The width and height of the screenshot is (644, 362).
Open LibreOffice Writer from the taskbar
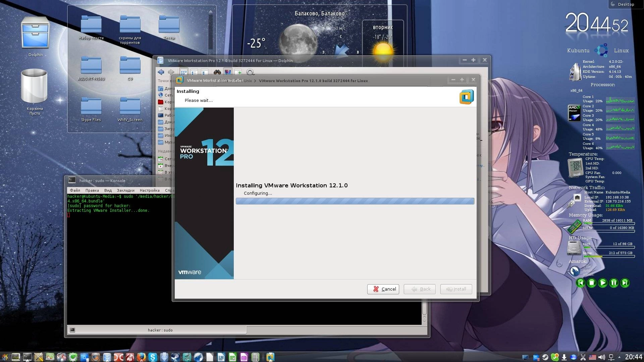221,357
